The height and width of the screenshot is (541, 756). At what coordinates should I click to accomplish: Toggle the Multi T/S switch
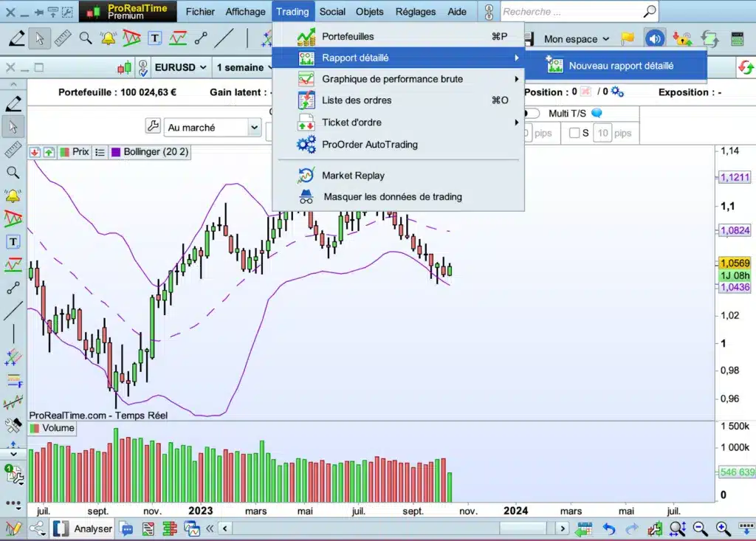pos(532,114)
